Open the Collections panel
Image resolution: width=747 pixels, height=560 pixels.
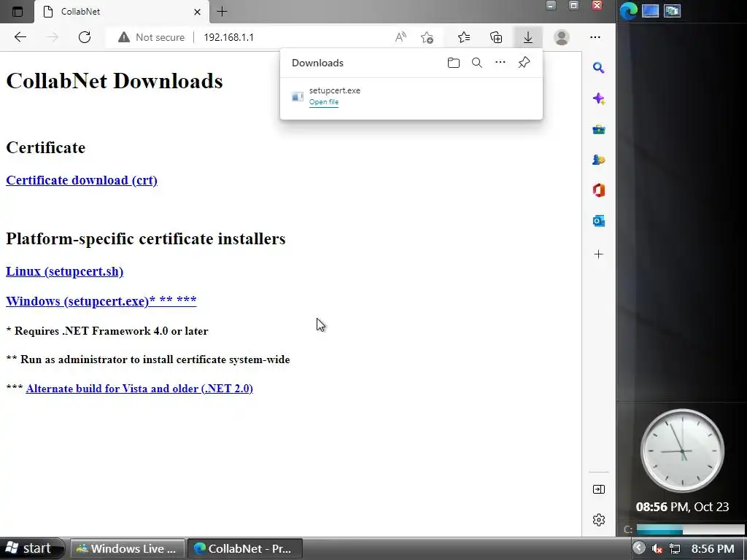tap(496, 37)
